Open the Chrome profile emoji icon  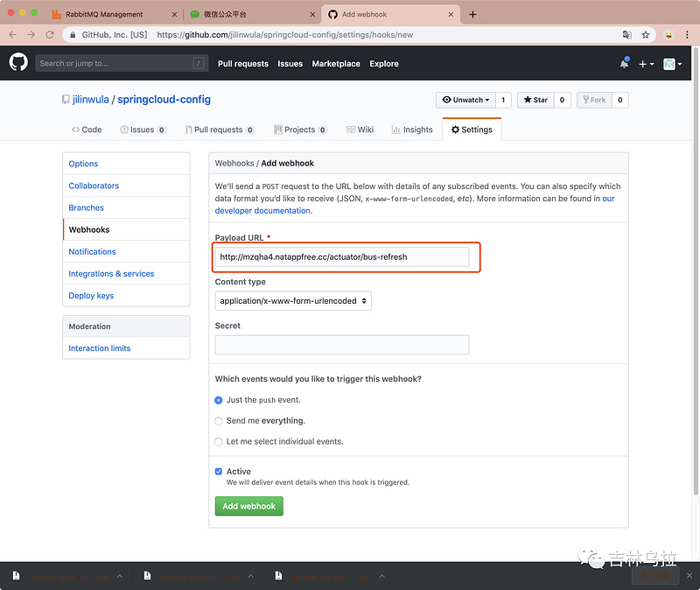[x=668, y=35]
